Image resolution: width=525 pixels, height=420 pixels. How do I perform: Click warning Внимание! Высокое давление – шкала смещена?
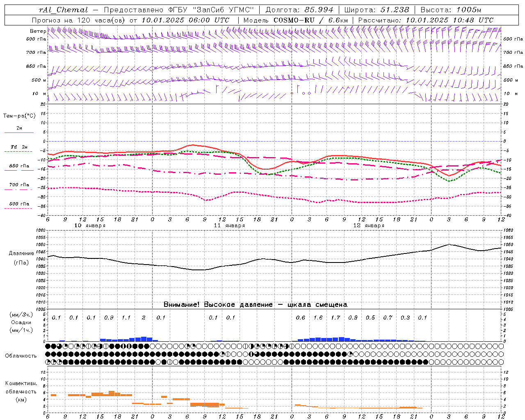pyautogui.click(x=256, y=305)
